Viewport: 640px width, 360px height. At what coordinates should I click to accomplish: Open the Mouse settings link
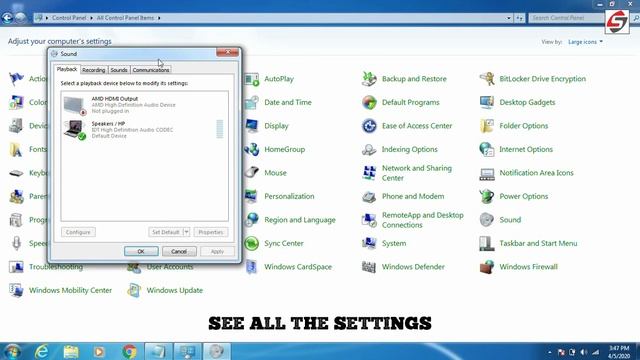coord(275,173)
